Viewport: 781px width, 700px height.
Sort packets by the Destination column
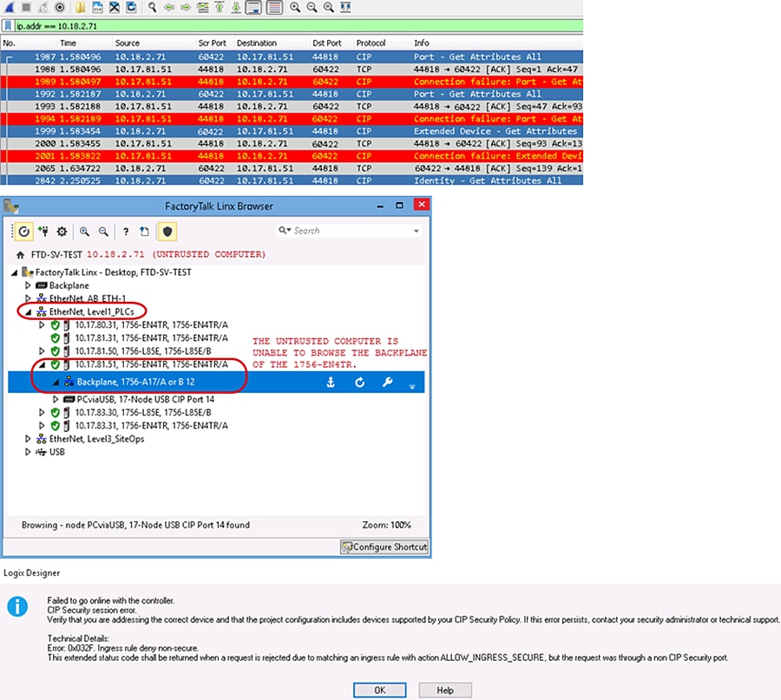pyautogui.click(x=257, y=43)
